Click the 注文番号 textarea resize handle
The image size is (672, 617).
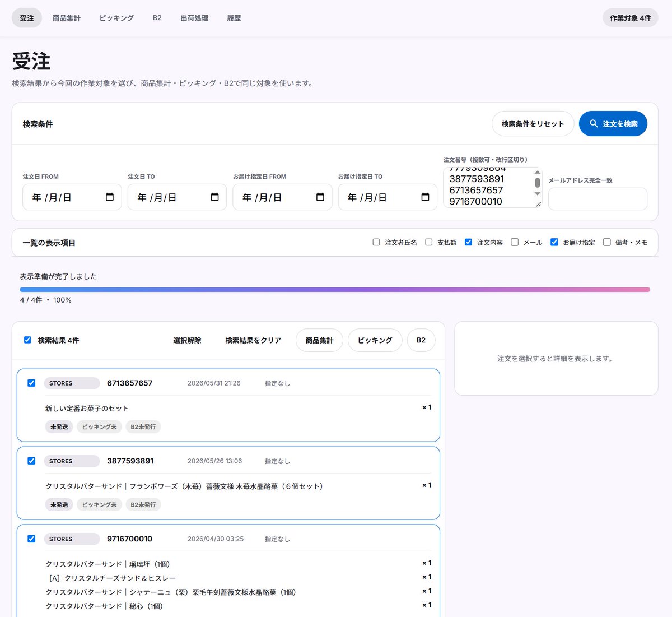click(538, 204)
